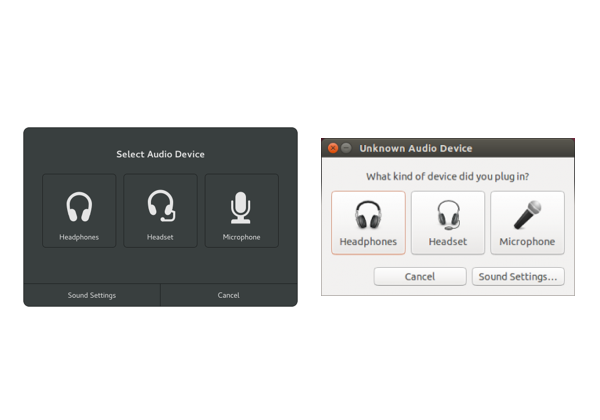The image size is (600, 420).
Task: Select the Headset icon in Unknown Audio Device
Action: 447,216
